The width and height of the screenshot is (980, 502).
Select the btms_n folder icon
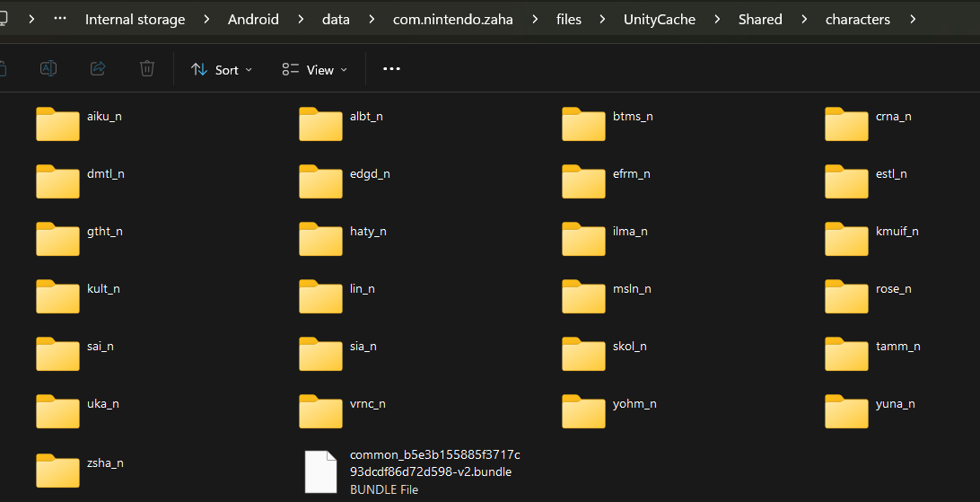pos(583,124)
